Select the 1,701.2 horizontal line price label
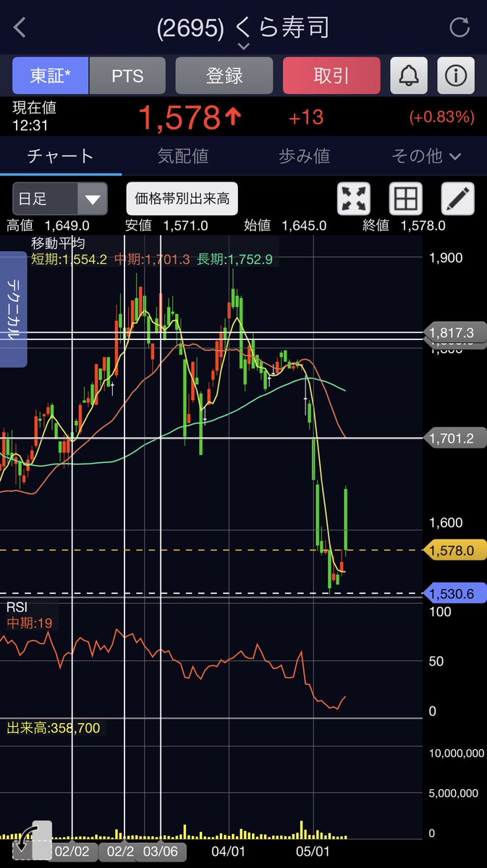Image resolution: width=487 pixels, height=868 pixels. pos(455,438)
